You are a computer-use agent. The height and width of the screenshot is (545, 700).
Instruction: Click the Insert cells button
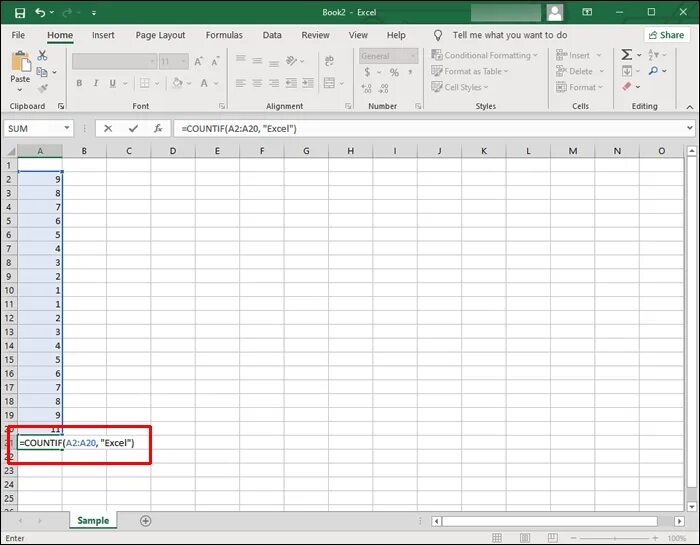click(x=579, y=55)
